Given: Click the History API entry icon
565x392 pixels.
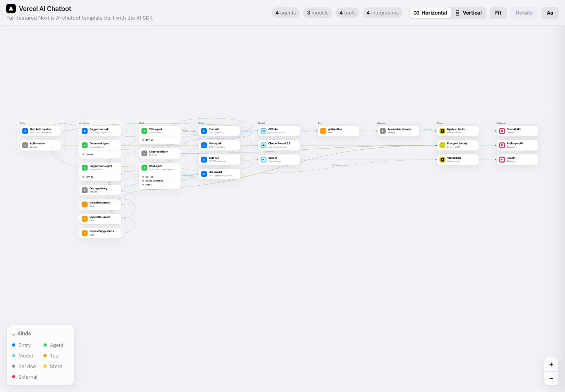Looking at the screenshot, I should point(204,145).
